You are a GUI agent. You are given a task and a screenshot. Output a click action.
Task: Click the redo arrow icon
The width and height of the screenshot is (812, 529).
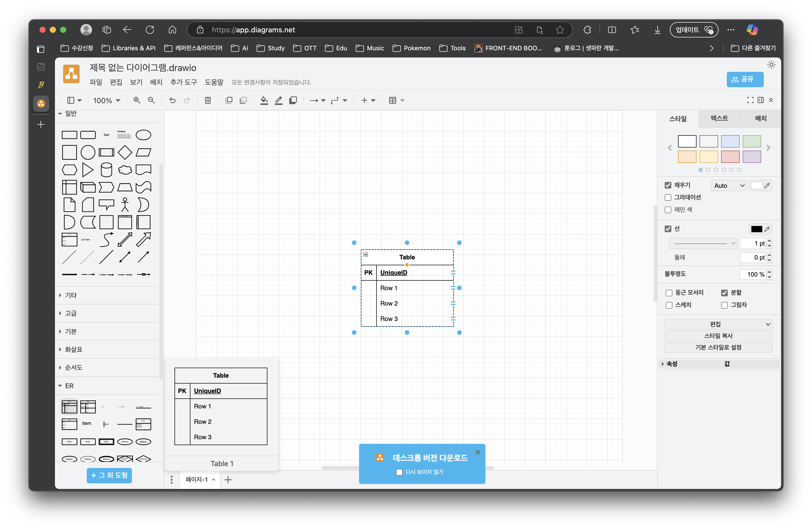point(187,100)
